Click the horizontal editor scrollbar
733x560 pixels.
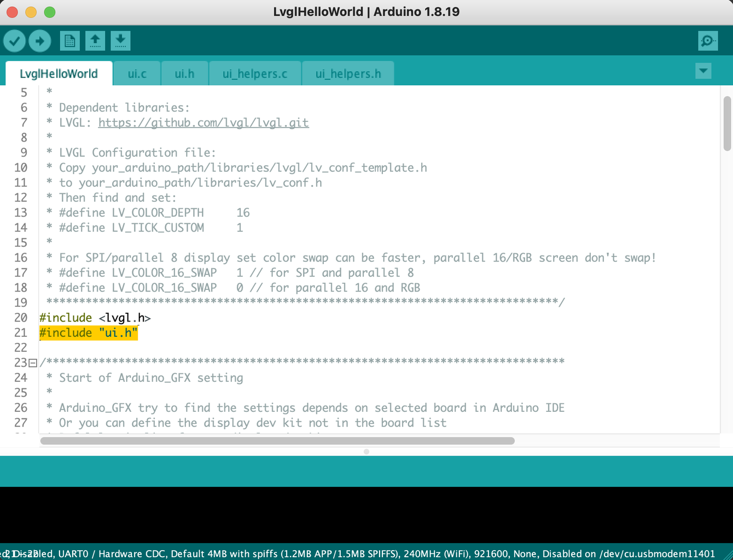pos(277,441)
